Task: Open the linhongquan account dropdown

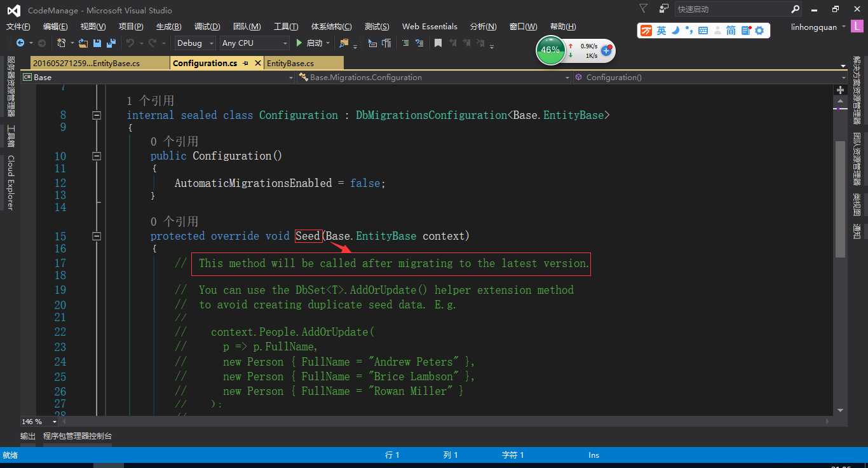Action: click(818, 27)
